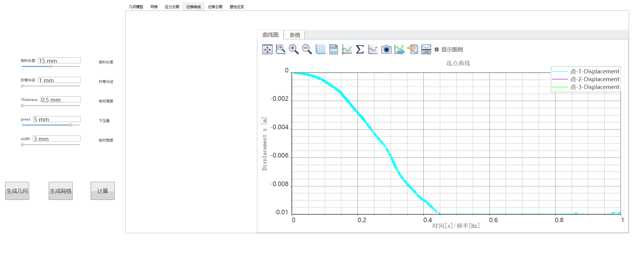This screenshot has width=644, height=263.
Task: Click the press slider handle
Action: tap(71, 125)
